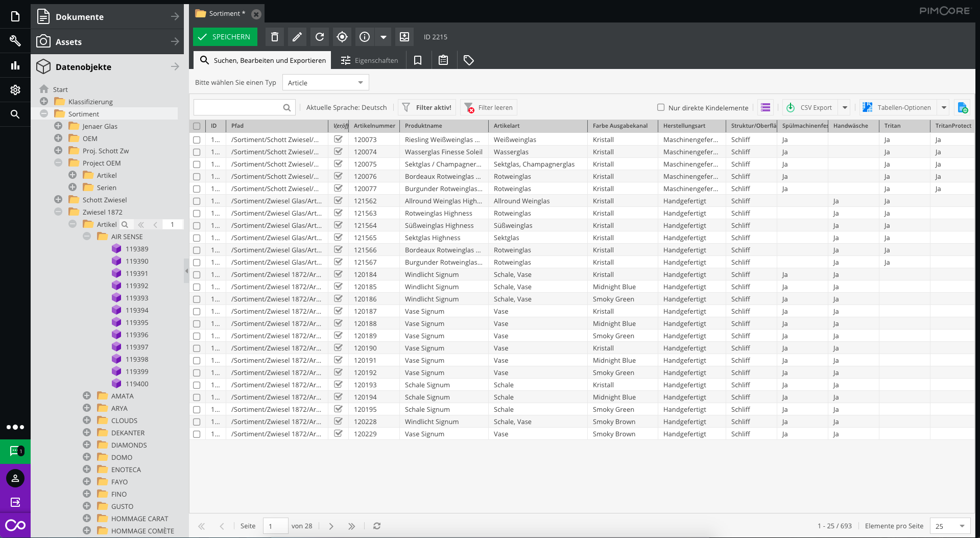
Task: Open the Article type dropdown
Action: click(326, 83)
